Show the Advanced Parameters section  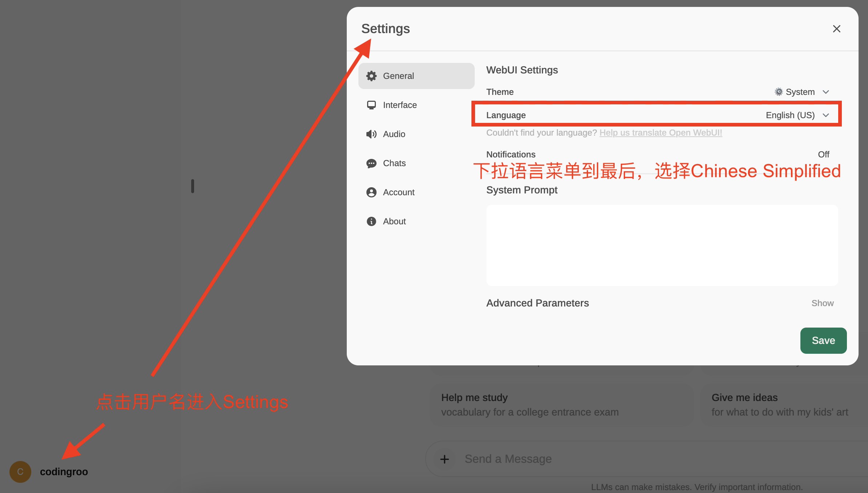coord(822,303)
